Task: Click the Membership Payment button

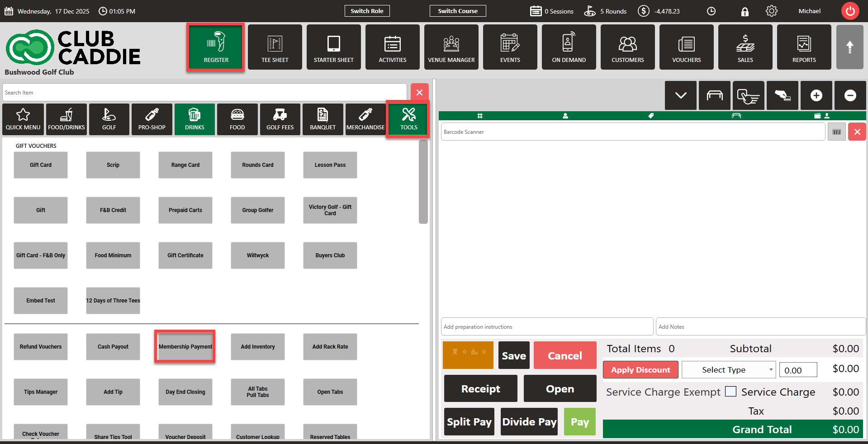Action: click(x=185, y=347)
